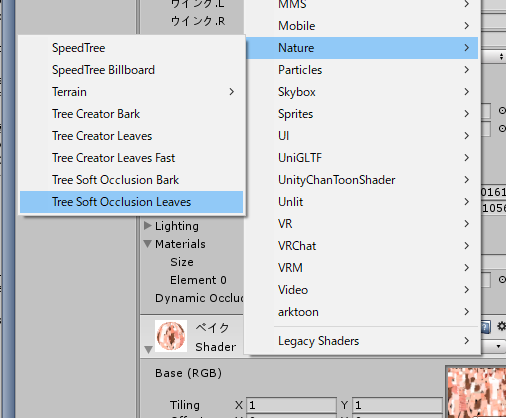
Task: Click the Tiling X value field
Action: pyautogui.click(x=291, y=405)
